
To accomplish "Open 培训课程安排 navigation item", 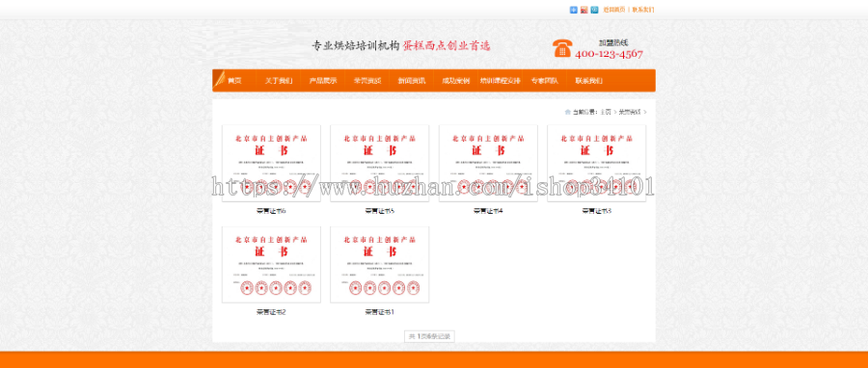I will [x=500, y=81].
